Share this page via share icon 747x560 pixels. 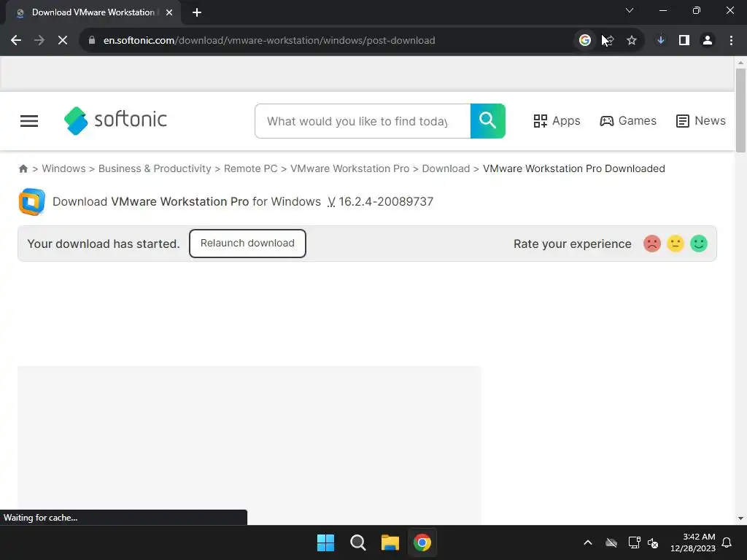tap(608, 41)
